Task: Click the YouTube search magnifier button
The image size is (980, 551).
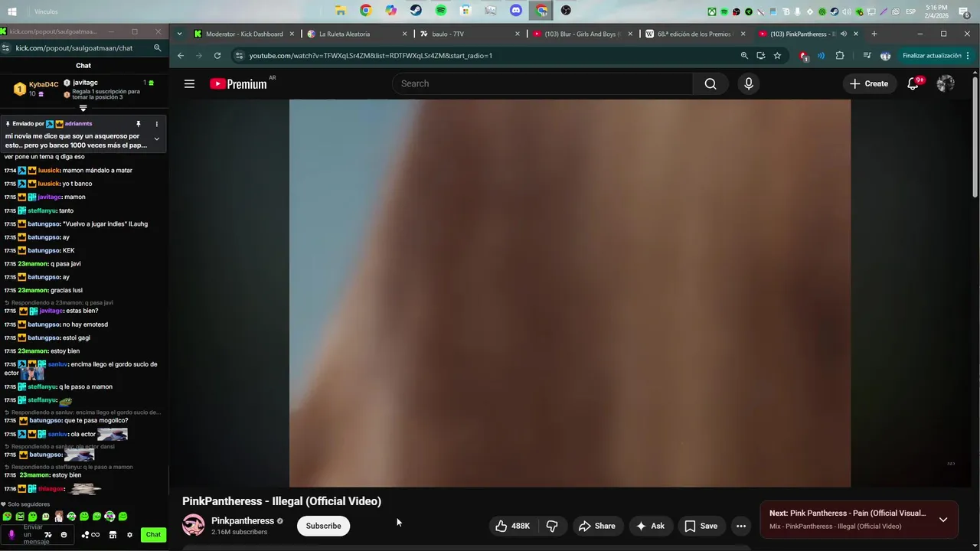Action: pos(710,84)
